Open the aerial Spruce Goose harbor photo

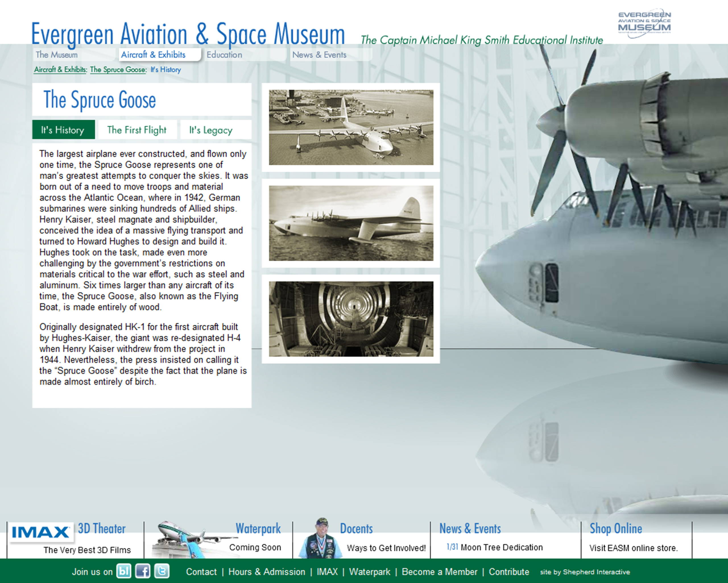(x=351, y=127)
